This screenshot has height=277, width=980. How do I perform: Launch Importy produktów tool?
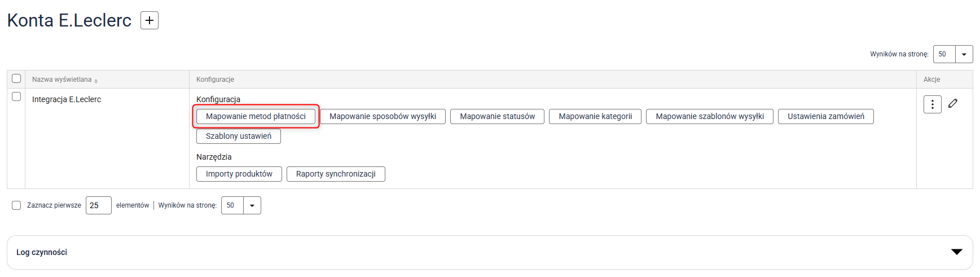pyautogui.click(x=239, y=174)
